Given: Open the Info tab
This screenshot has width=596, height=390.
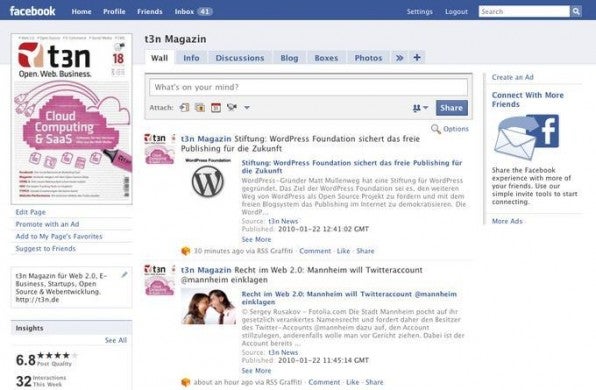Looking at the screenshot, I should [x=191, y=58].
